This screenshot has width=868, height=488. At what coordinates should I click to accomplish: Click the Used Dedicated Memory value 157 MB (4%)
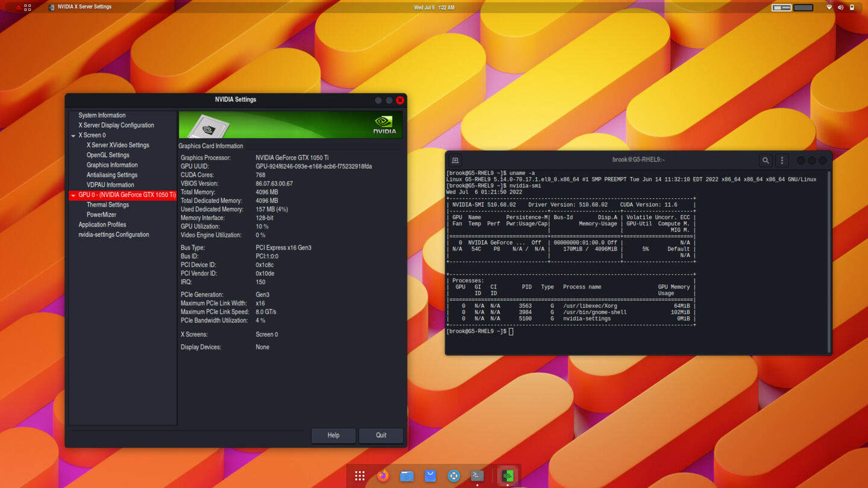[x=272, y=209]
